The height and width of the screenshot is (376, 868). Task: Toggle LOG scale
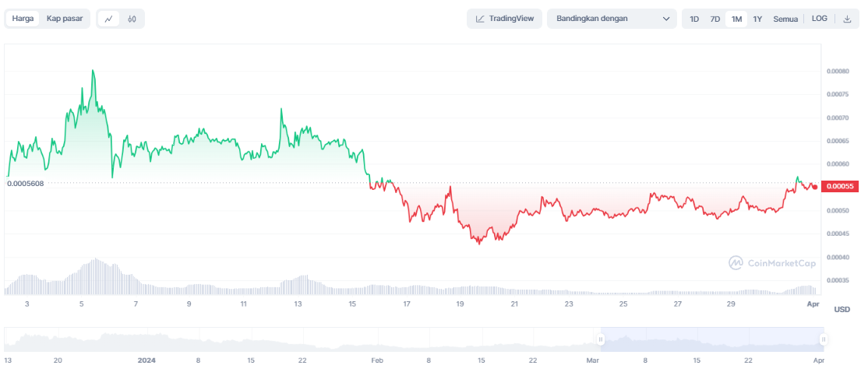coord(820,19)
